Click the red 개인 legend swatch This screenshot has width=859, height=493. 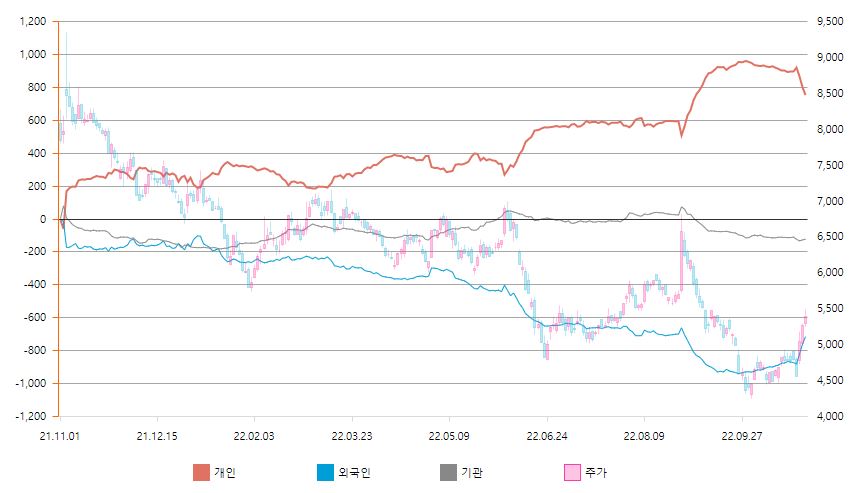click(x=201, y=471)
